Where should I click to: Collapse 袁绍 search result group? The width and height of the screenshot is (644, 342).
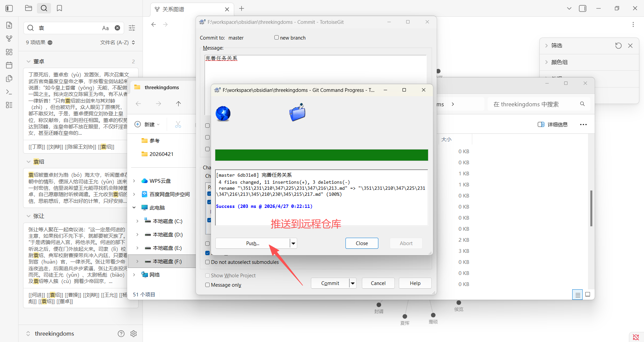tap(29, 162)
